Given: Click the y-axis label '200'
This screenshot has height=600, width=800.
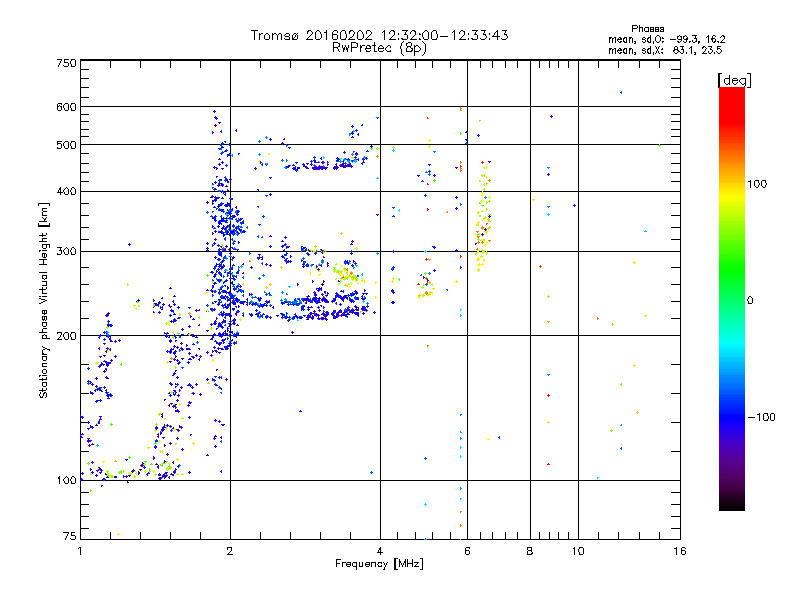Looking at the screenshot, I should tap(66, 336).
